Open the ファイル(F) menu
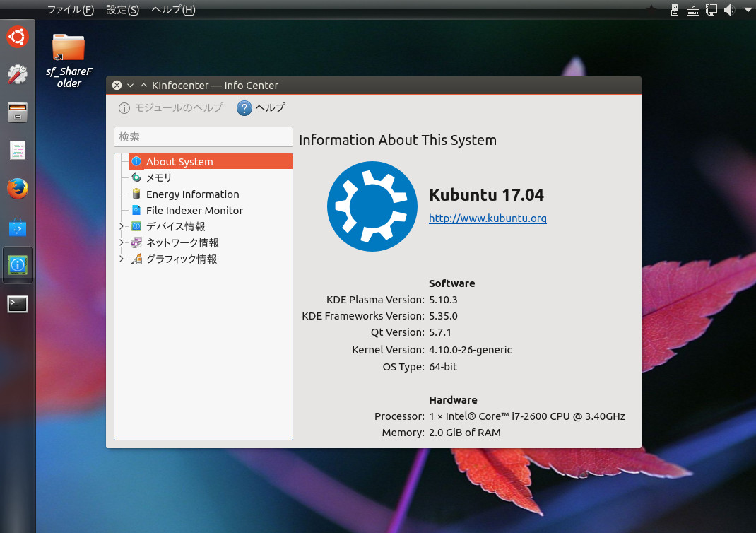 (71, 10)
